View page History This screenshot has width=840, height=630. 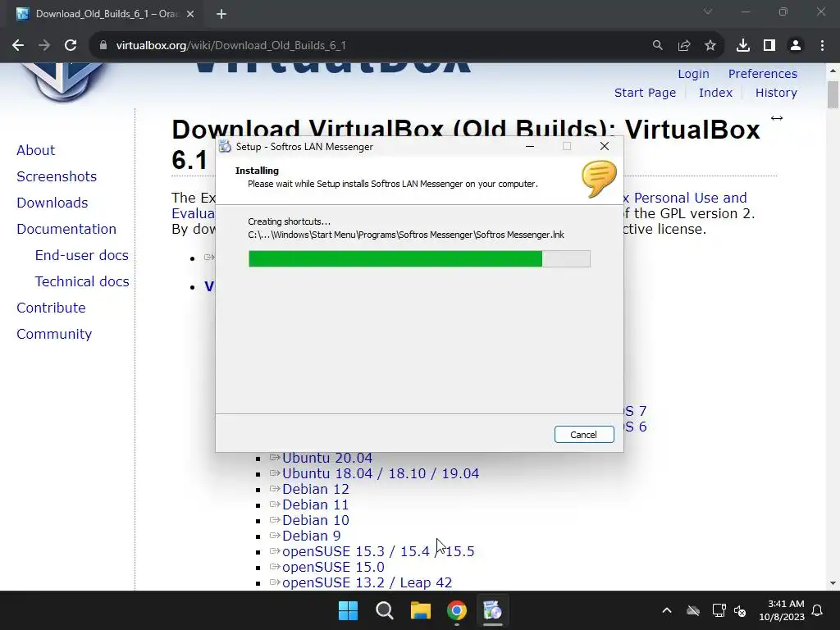(776, 93)
